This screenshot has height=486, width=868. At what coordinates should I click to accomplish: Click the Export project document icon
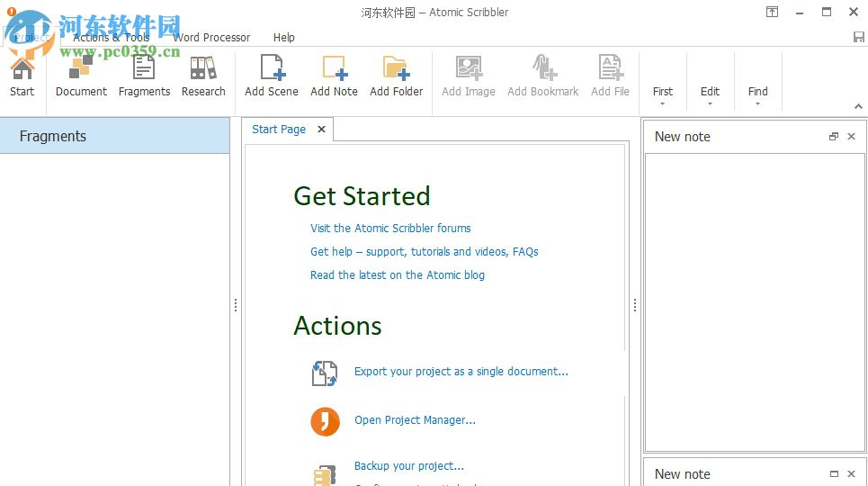coord(325,373)
